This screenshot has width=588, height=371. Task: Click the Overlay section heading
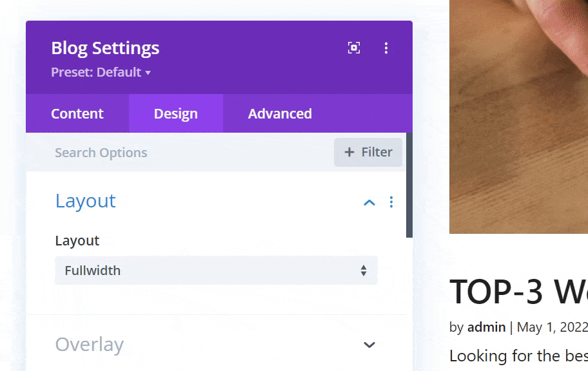tap(89, 345)
